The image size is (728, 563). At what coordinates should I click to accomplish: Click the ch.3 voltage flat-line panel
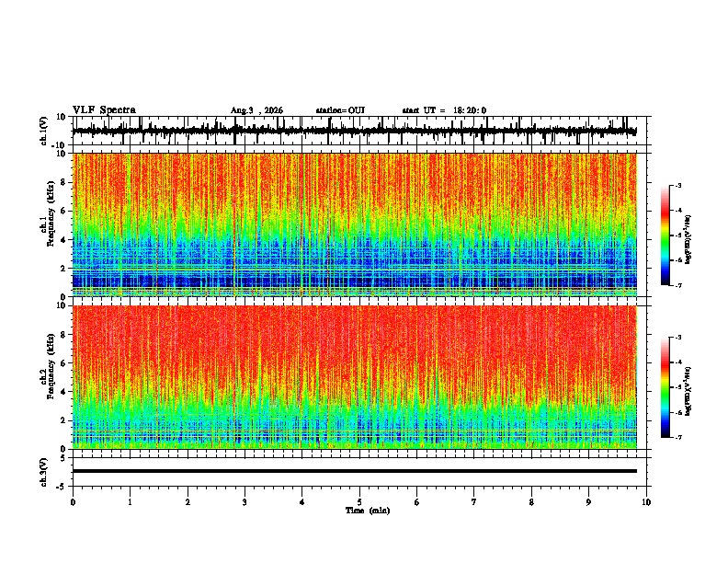pyautogui.click(x=359, y=472)
